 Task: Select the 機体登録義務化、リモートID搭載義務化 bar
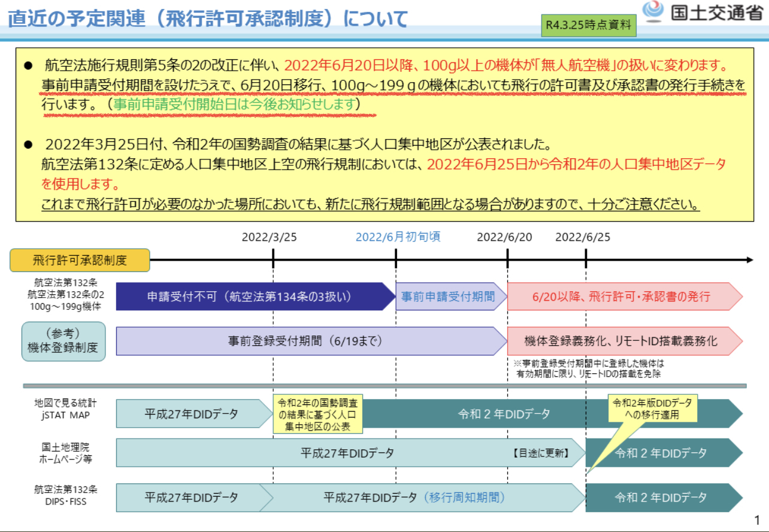point(620,341)
